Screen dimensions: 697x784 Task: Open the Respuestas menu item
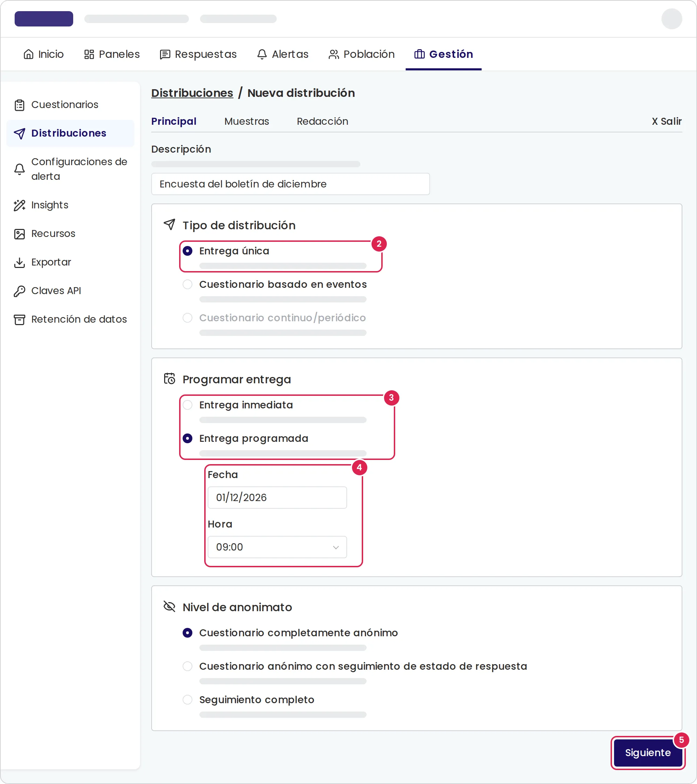pyautogui.click(x=198, y=54)
